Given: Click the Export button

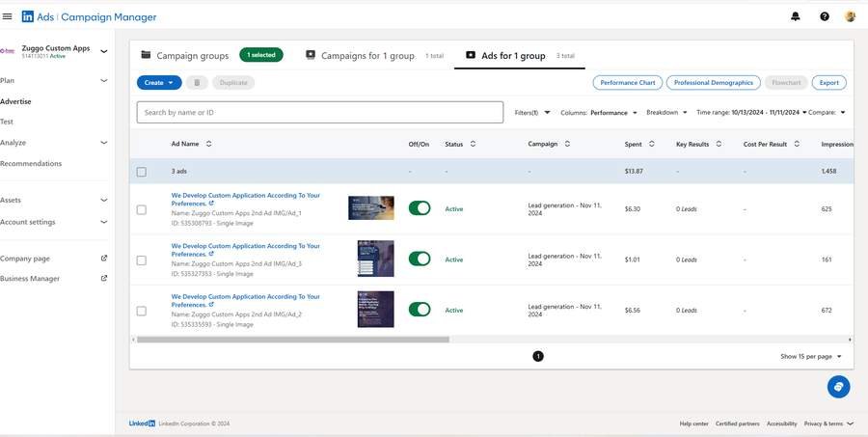Looking at the screenshot, I should [x=828, y=83].
